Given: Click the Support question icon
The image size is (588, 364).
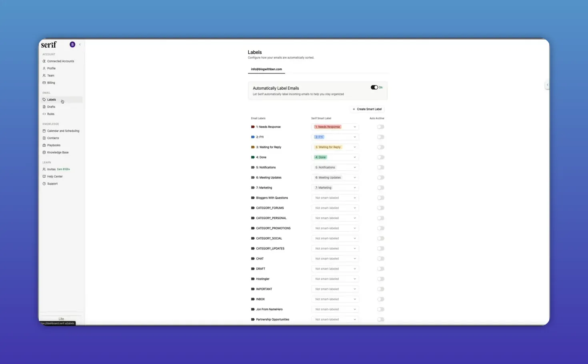Looking at the screenshot, I should pos(44,184).
